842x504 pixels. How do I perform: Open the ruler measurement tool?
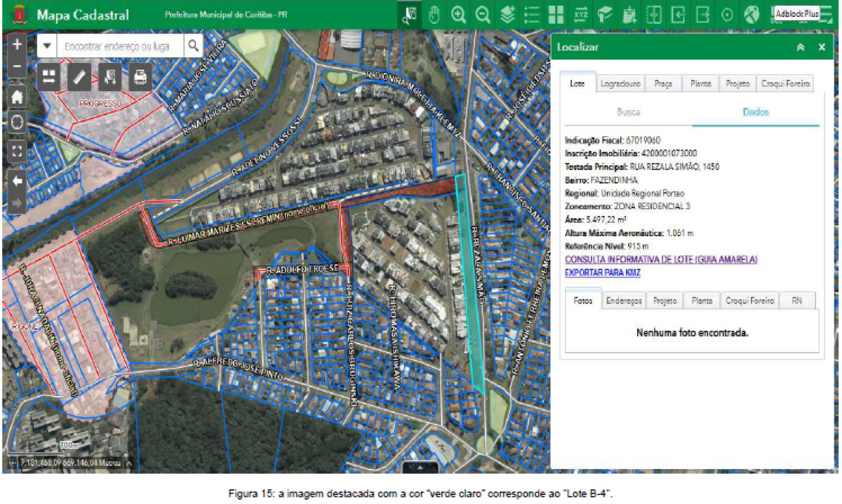pos(79,76)
